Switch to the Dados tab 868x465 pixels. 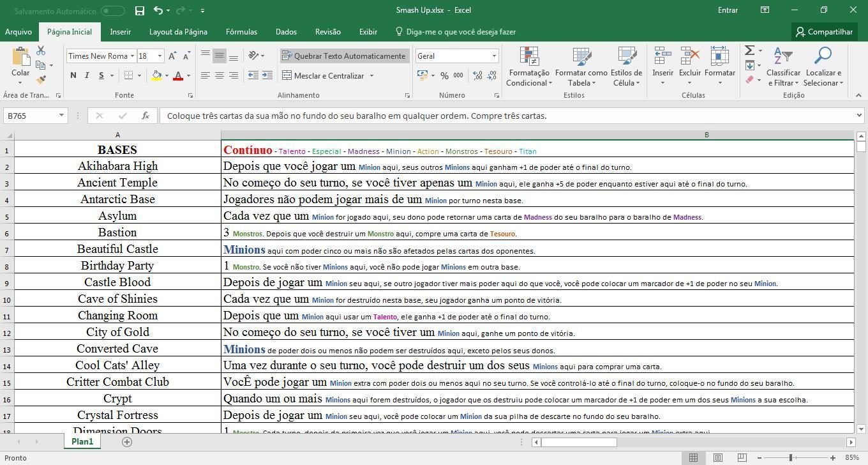pyautogui.click(x=286, y=31)
